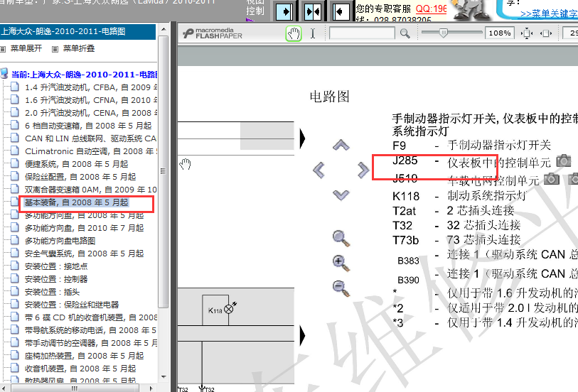Click the fit-page zoom icon
Viewport: 578px width, 392px height.
tap(526, 33)
